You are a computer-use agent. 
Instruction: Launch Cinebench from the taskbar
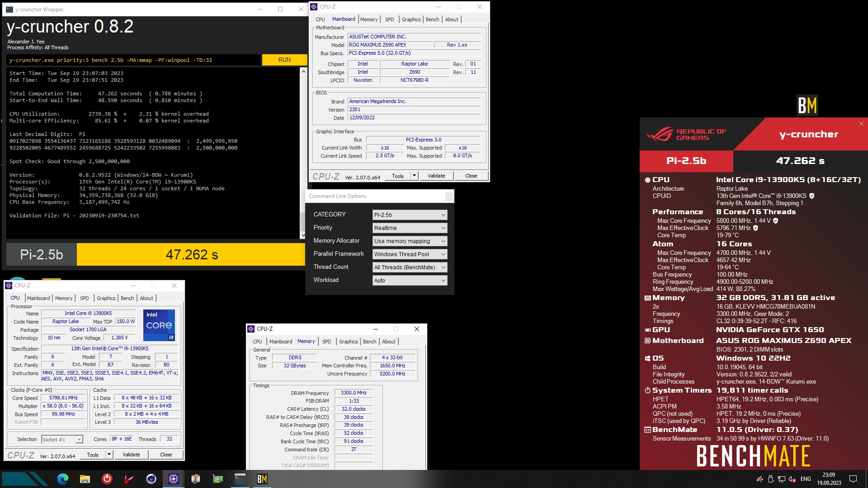point(151,479)
